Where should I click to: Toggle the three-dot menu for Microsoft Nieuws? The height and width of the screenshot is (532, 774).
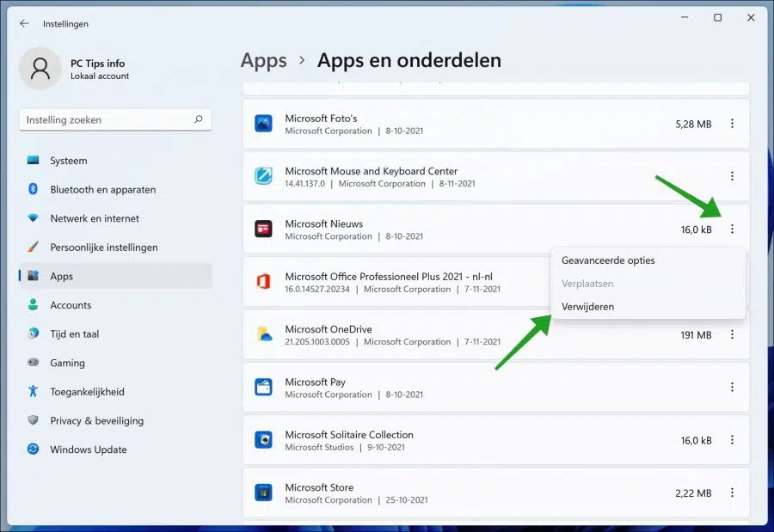click(x=732, y=229)
